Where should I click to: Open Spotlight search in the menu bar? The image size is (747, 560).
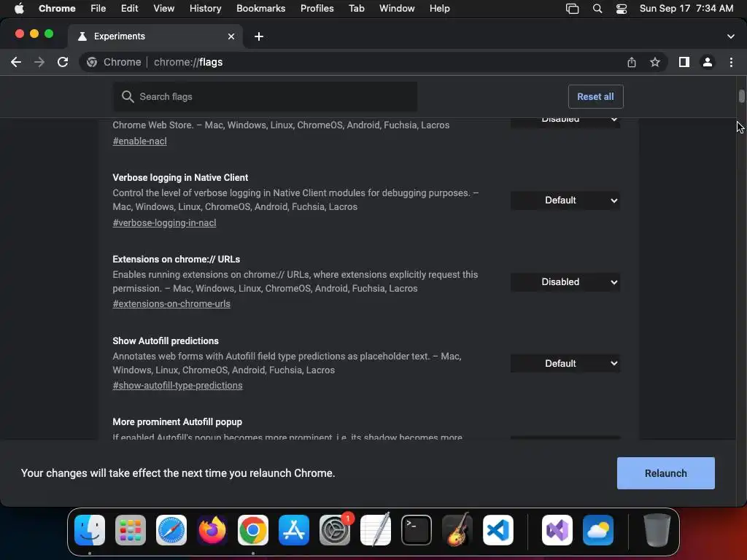[x=597, y=9]
